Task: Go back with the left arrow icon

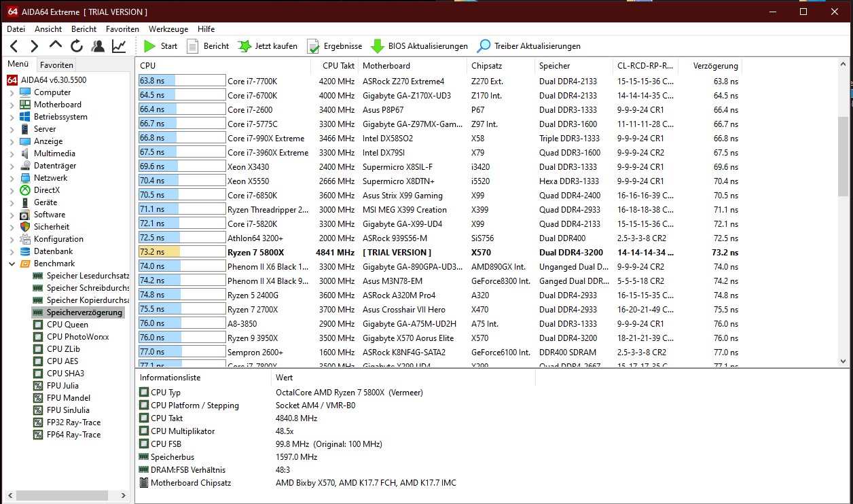Action: pyautogui.click(x=14, y=46)
